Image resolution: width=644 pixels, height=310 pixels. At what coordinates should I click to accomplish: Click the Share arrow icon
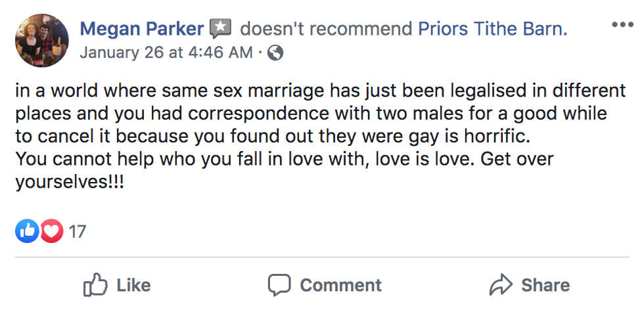501,285
